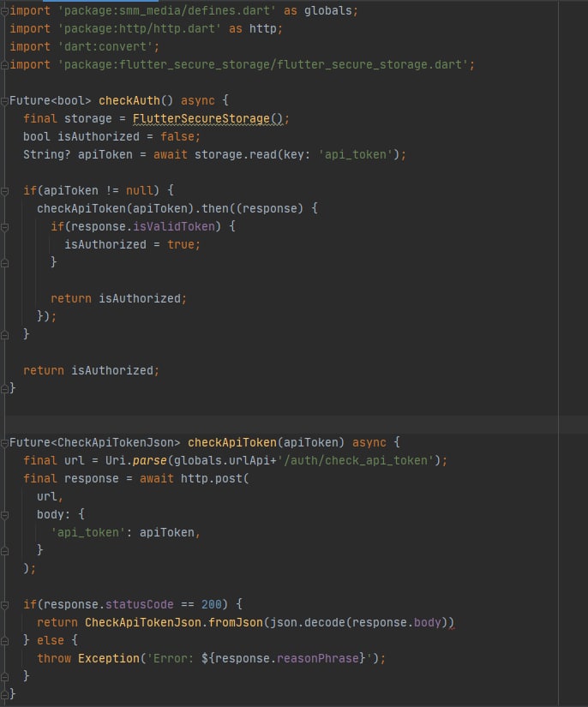Click the globals alias in first import
Screen dimensions: 588x707
pyautogui.click(x=327, y=10)
